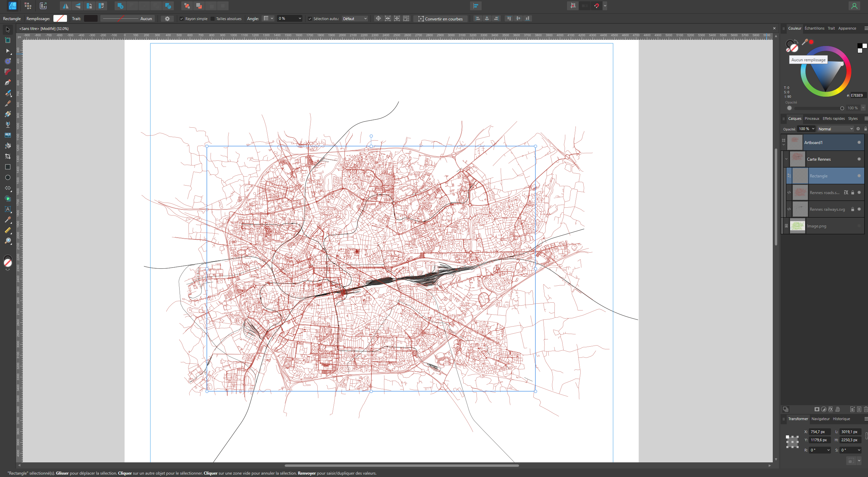Click the Remplissage fill swatch

click(x=60, y=19)
